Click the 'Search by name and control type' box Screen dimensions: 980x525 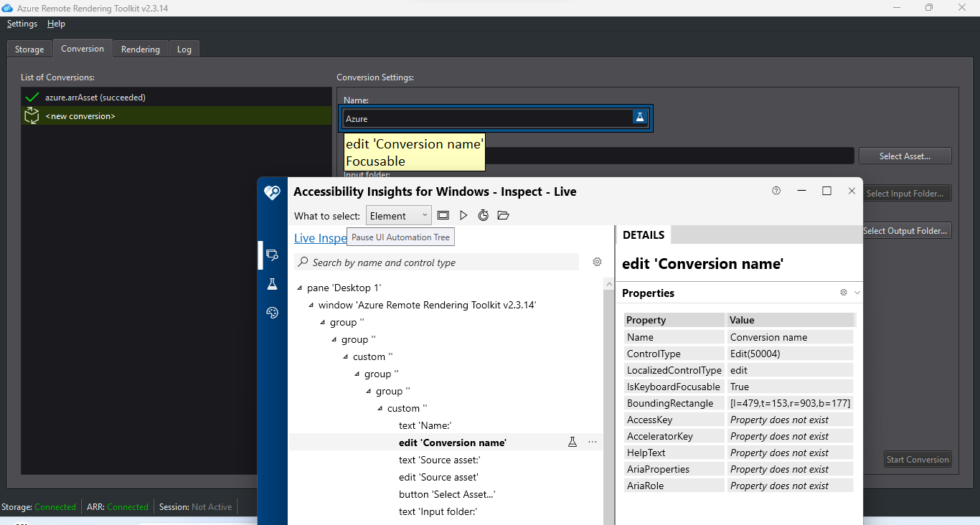pos(437,262)
